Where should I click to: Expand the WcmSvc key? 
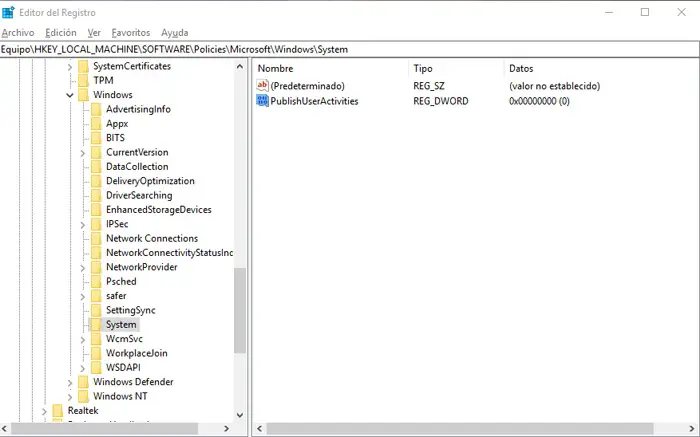tap(83, 340)
